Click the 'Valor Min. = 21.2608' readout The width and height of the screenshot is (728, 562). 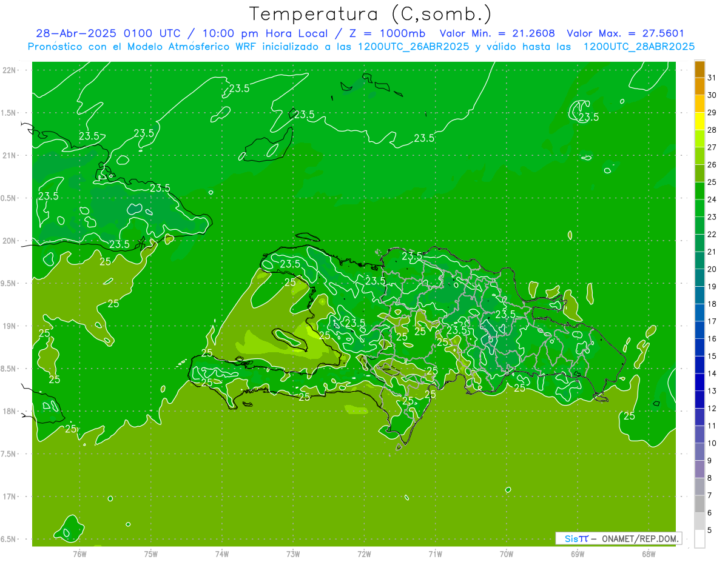coord(497,33)
